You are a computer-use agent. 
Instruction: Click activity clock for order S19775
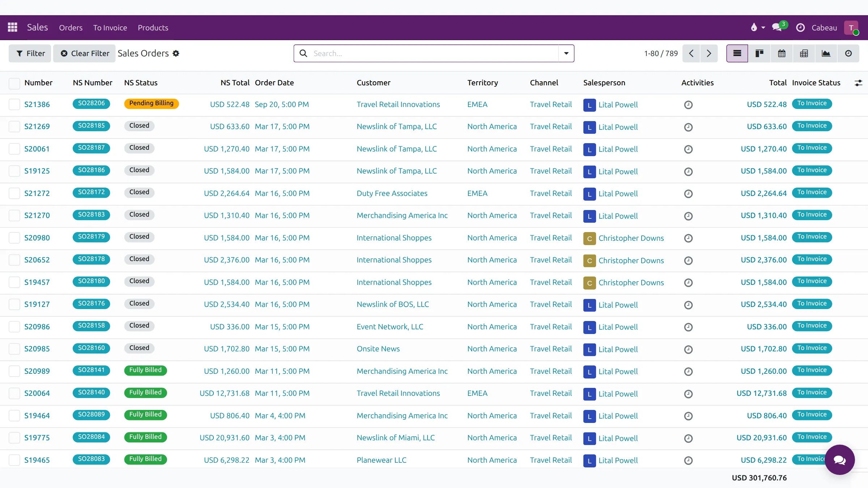click(x=688, y=438)
